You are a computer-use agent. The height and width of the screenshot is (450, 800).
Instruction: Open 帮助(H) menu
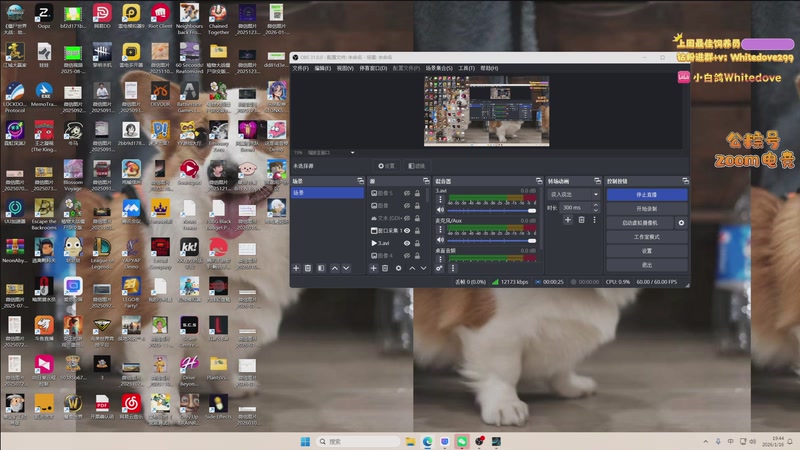(489, 68)
